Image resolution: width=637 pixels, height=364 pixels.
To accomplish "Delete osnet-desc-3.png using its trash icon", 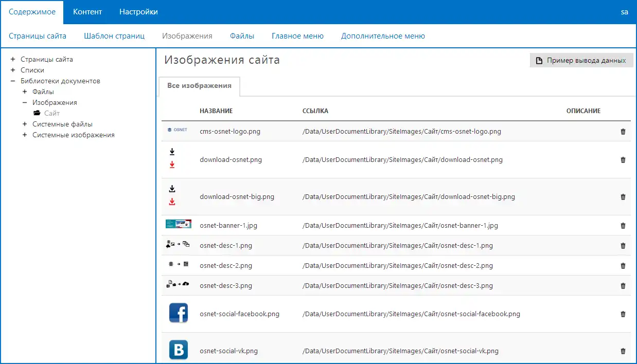I will 623,286.
